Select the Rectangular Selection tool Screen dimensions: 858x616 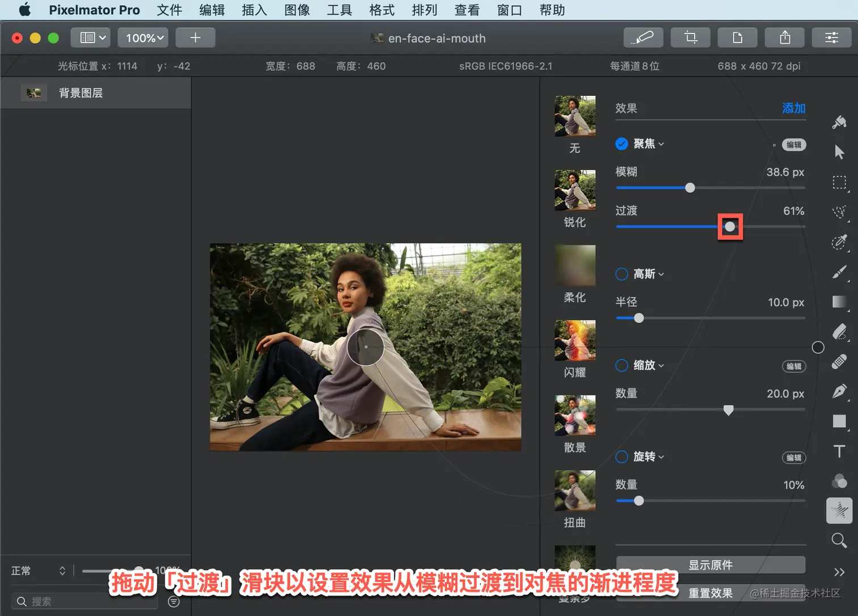click(839, 182)
